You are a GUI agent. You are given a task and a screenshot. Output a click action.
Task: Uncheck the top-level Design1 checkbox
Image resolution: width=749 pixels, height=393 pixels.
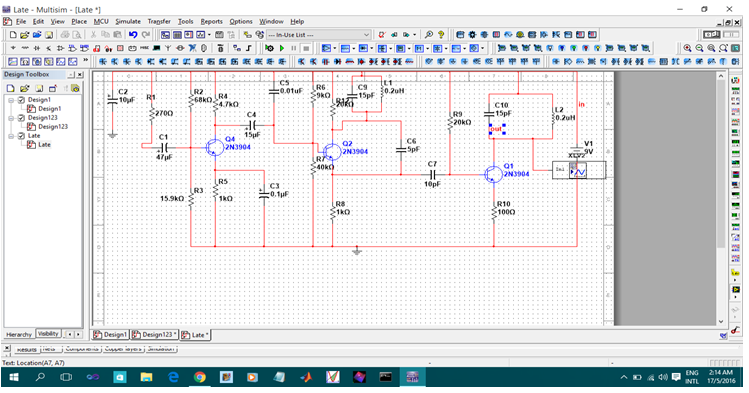[21, 100]
